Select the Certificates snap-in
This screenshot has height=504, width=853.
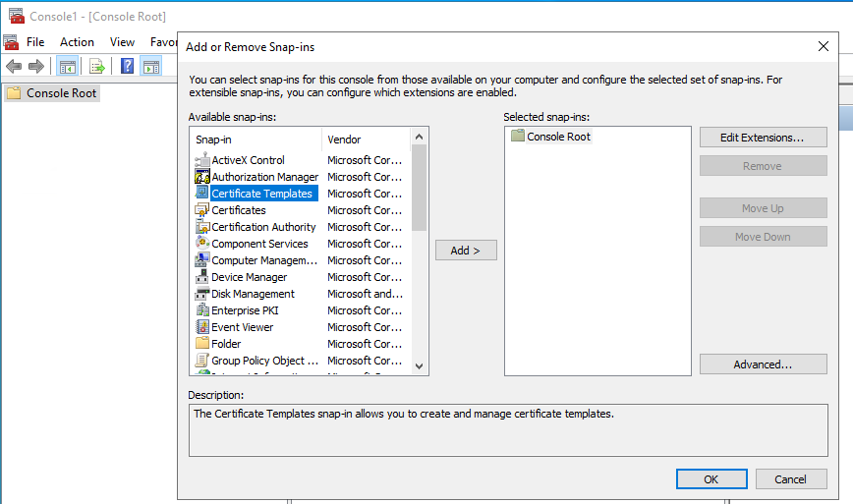pyautogui.click(x=239, y=210)
